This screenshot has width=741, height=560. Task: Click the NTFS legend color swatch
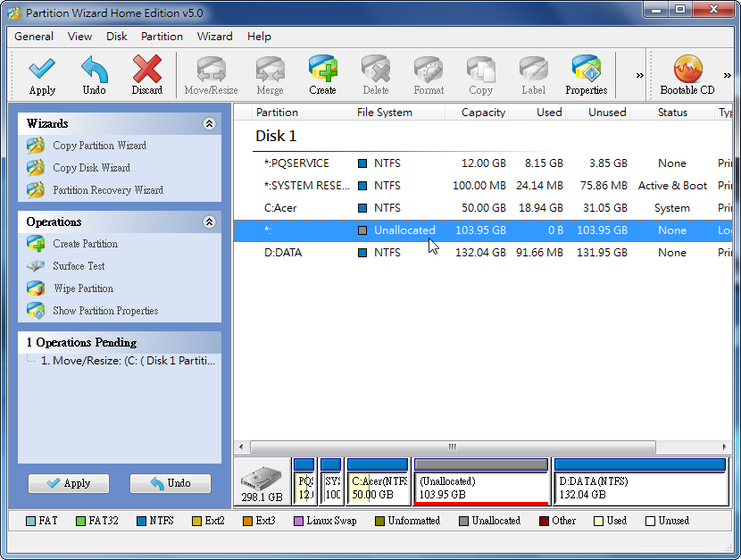(x=141, y=522)
